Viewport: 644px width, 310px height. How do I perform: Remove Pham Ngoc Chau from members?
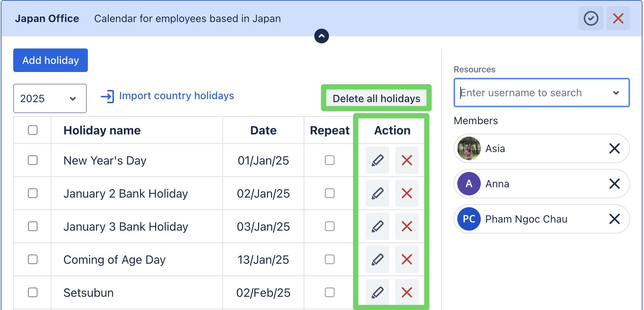614,219
